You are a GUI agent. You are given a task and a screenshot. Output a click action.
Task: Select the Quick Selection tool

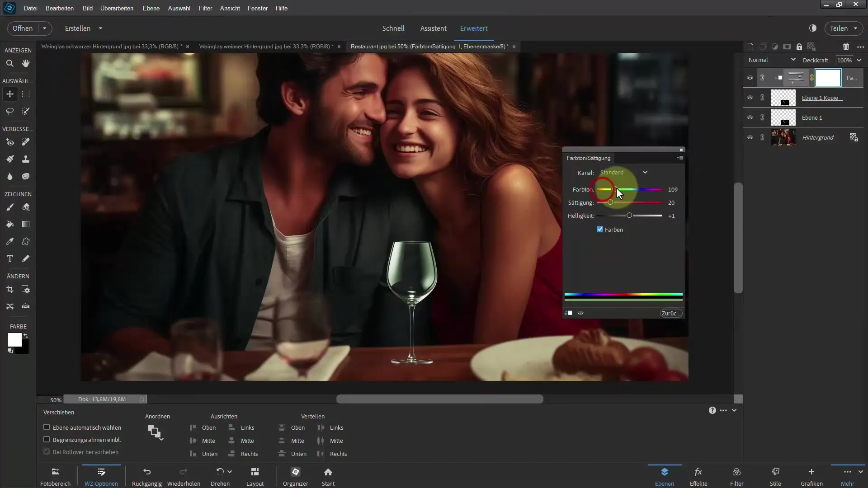point(26,111)
